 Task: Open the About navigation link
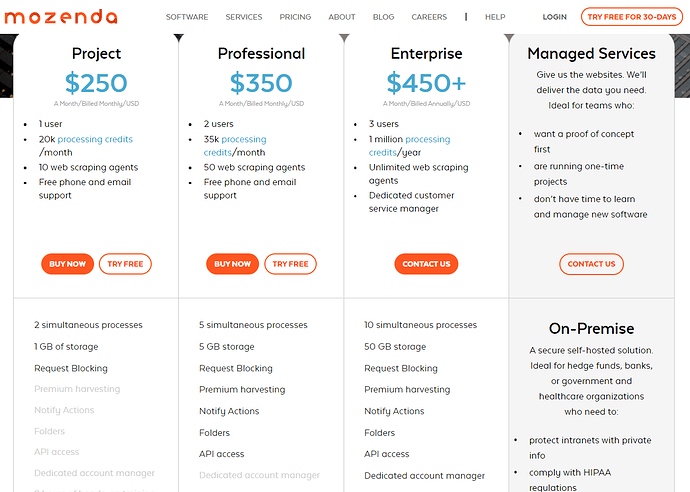click(x=342, y=17)
